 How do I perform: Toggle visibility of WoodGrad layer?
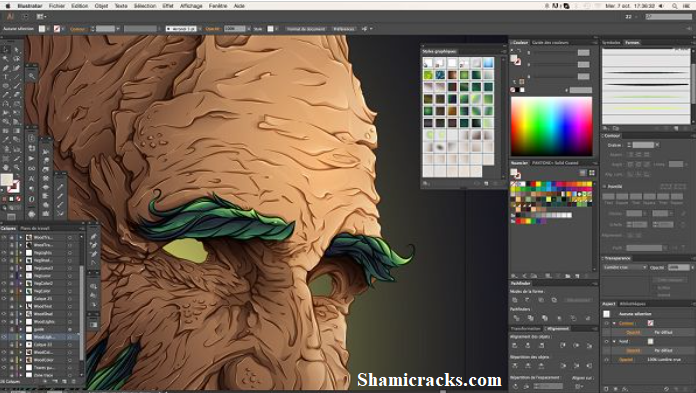click(x=4, y=314)
